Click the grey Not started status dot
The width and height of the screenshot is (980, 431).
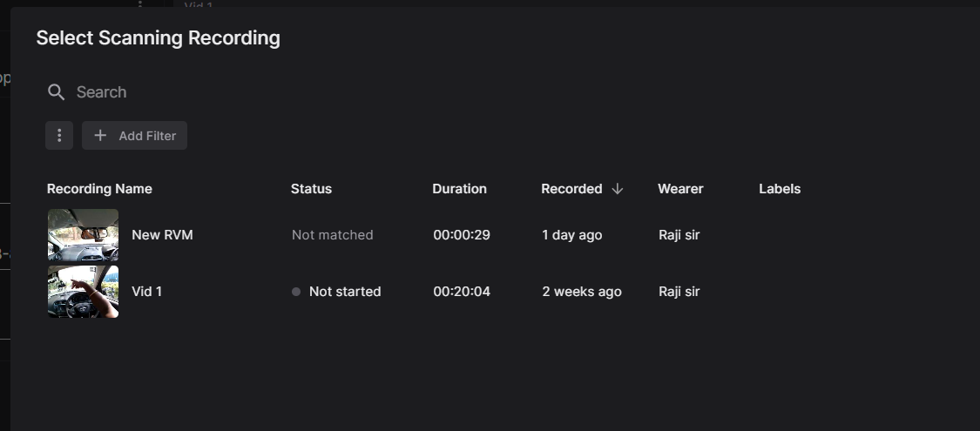tap(296, 292)
